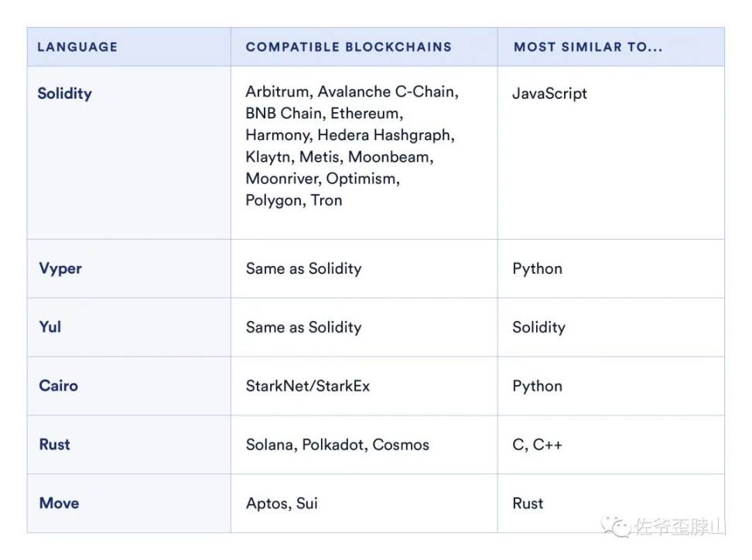This screenshot has width=752, height=560.
Task: Select the Vyper language name
Action: pos(60,268)
